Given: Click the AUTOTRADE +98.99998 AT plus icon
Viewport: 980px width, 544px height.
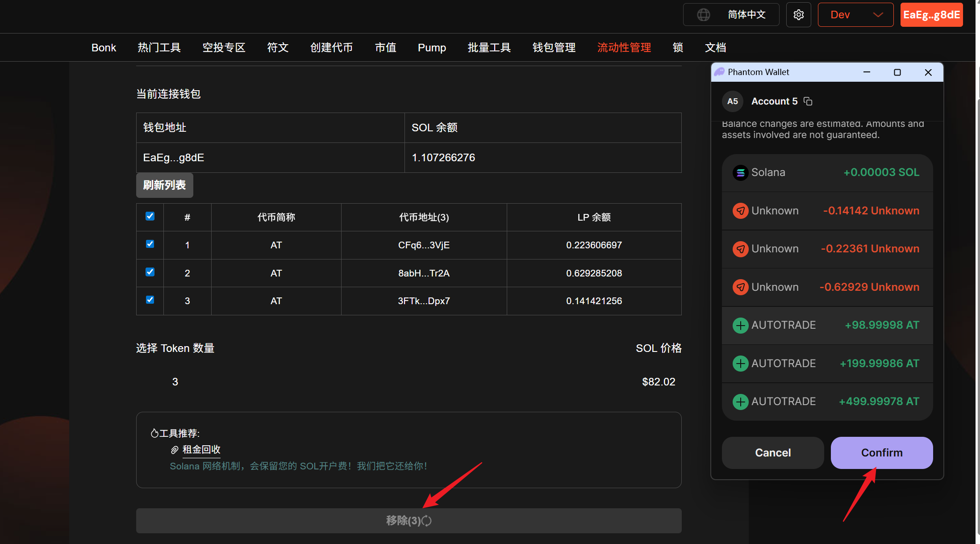Looking at the screenshot, I should point(740,325).
